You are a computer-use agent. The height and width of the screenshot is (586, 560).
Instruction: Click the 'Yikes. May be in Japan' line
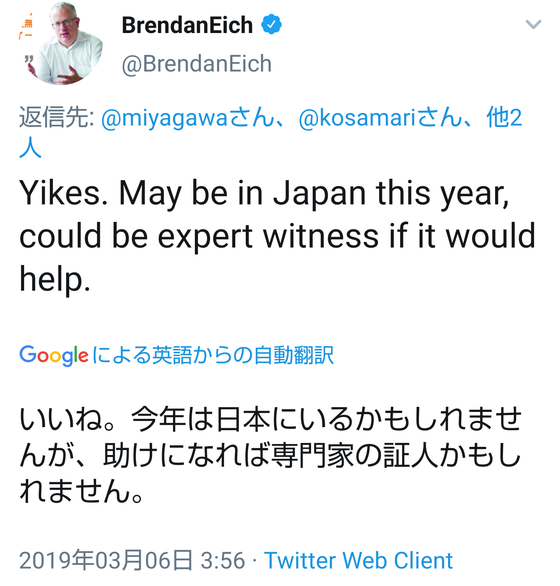(264, 194)
